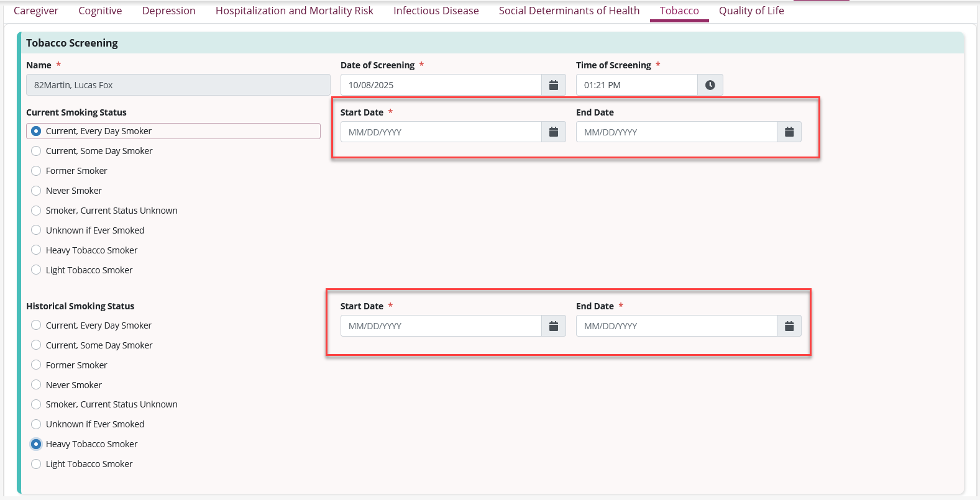Open the Date of Screening calendar picker

[553, 85]
